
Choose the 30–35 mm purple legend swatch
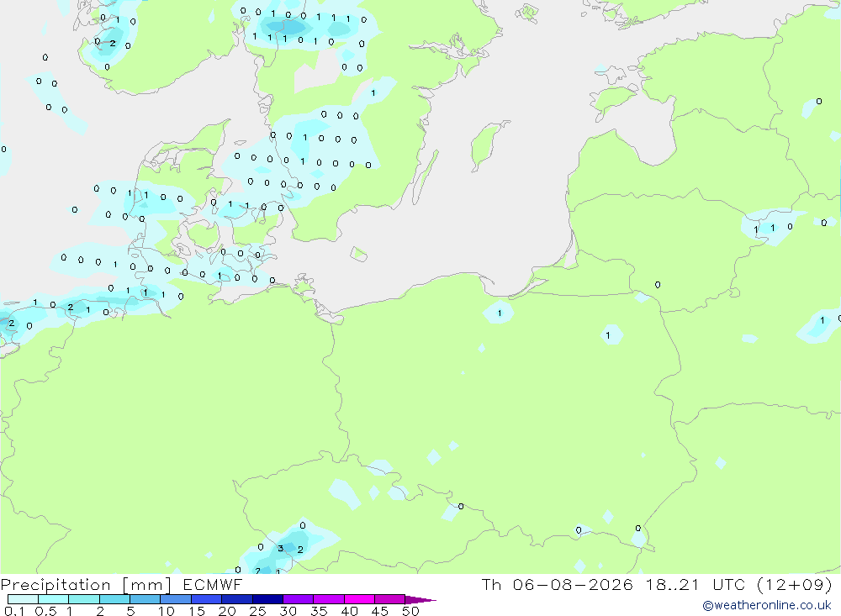299,599
